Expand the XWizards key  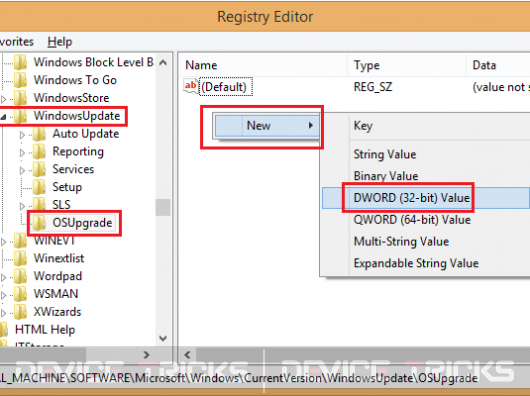(4, 313)
